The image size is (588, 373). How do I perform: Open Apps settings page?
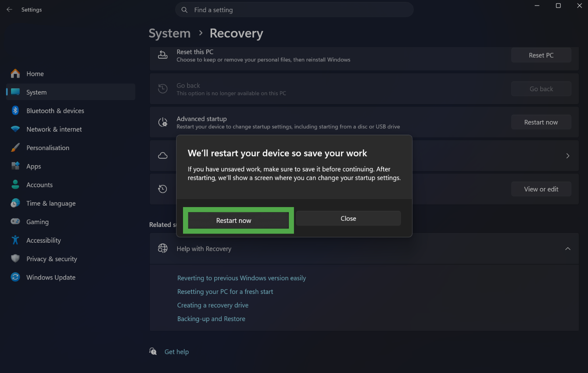(71, 166)
